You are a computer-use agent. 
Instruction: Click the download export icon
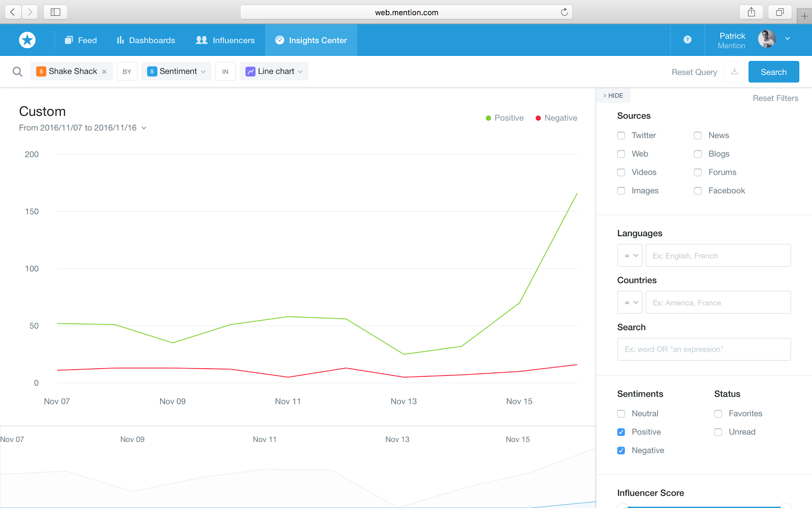click(734, 72)
